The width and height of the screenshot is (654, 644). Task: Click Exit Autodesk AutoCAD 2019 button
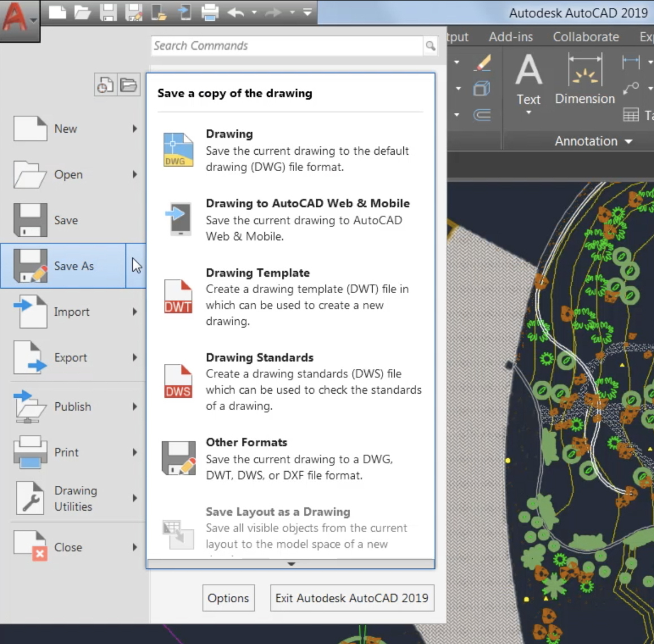click(x=352, y=598)
